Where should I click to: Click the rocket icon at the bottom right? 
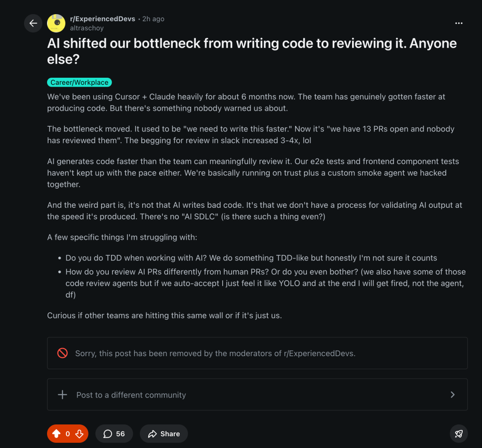[x=458, y=433]
